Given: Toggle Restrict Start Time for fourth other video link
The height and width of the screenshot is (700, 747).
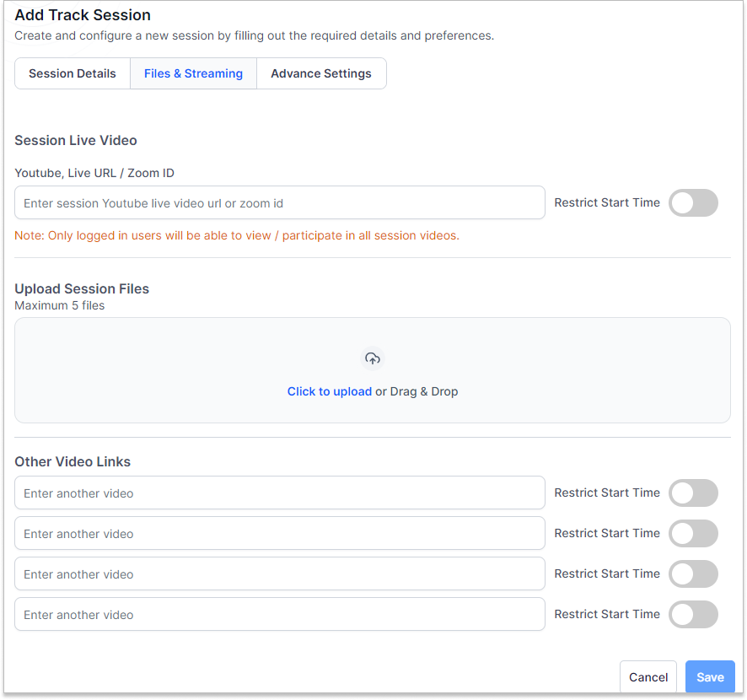Looking at the screenshot, I should (693, 614).
